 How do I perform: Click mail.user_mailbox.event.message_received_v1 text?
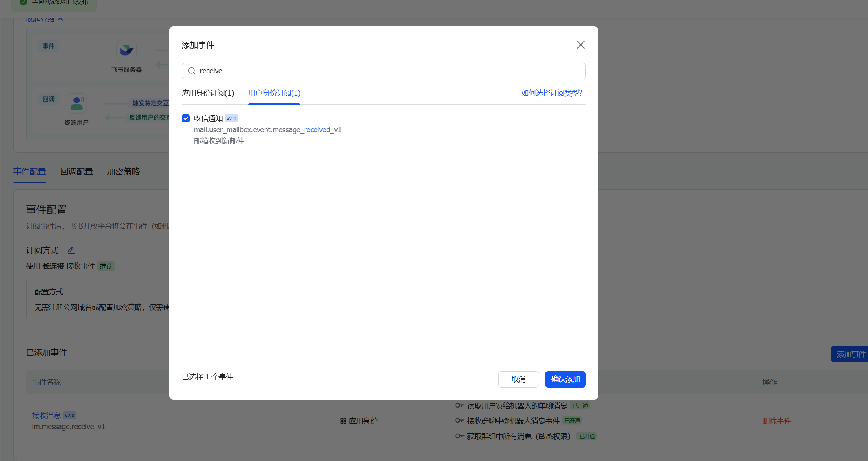267,130
